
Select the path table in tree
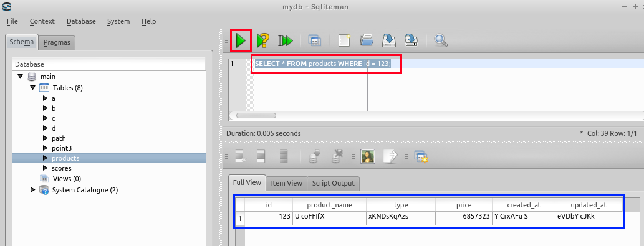coord(59,138)
